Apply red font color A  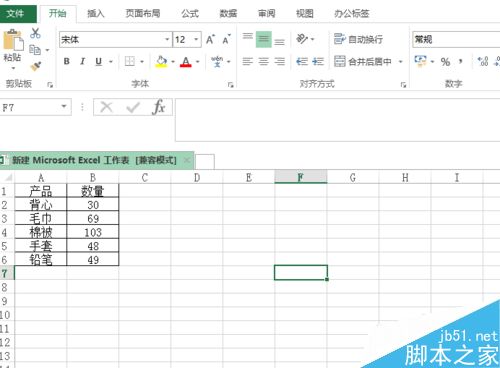point(186,62)
